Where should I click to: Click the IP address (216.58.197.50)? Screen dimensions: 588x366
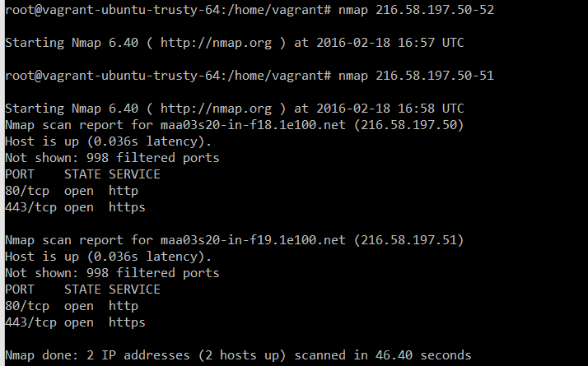pyautogui.click(x=409, y=125)
